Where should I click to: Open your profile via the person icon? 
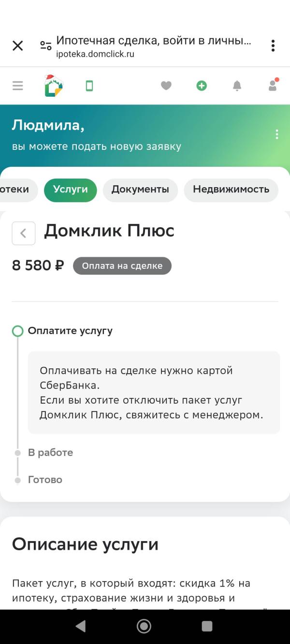(272, 85)
